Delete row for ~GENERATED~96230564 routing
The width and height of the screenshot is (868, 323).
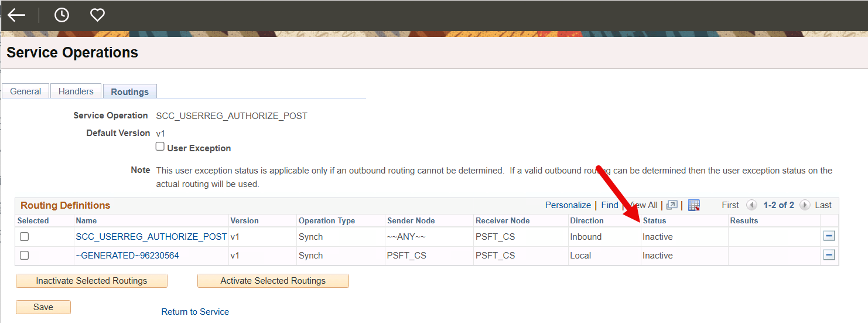[x=829, y=255]
